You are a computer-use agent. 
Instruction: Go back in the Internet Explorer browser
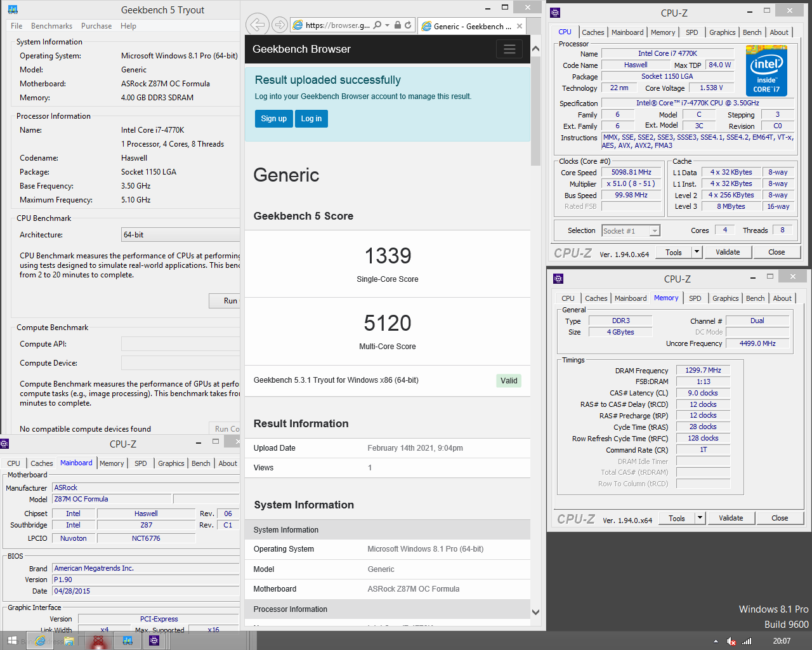257,25
